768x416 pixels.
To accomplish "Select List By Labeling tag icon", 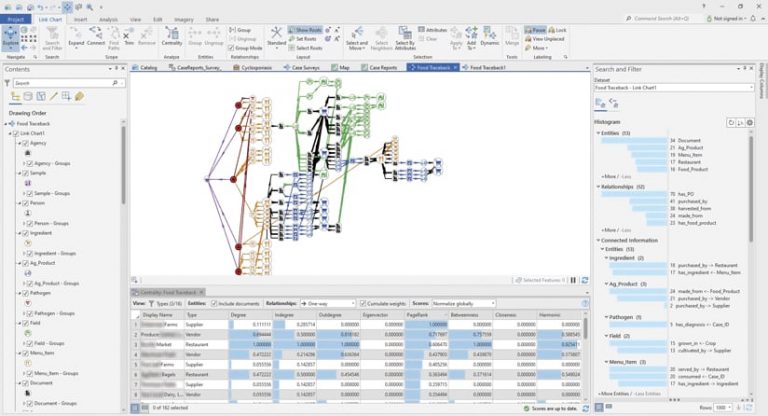I will point(79,97).
